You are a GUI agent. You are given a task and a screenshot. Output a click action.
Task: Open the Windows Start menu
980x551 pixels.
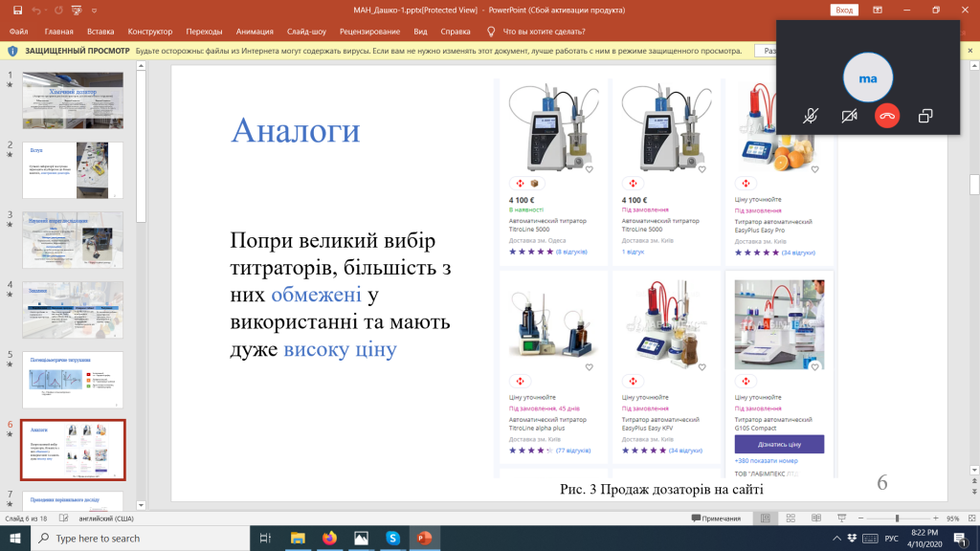15,538
